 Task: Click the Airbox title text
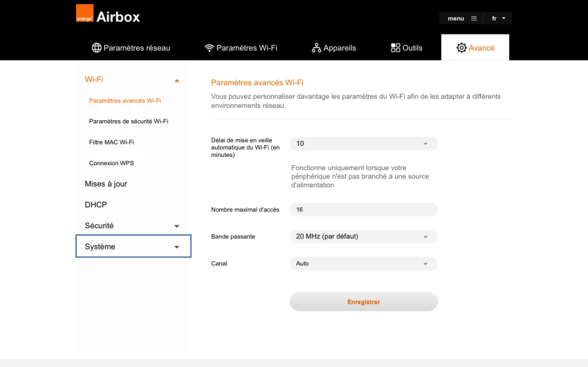coord(118,17)
